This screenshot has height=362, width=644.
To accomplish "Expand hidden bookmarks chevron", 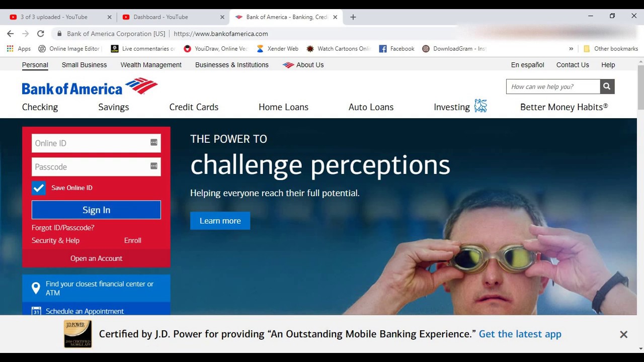I will [x=571, y=49].
